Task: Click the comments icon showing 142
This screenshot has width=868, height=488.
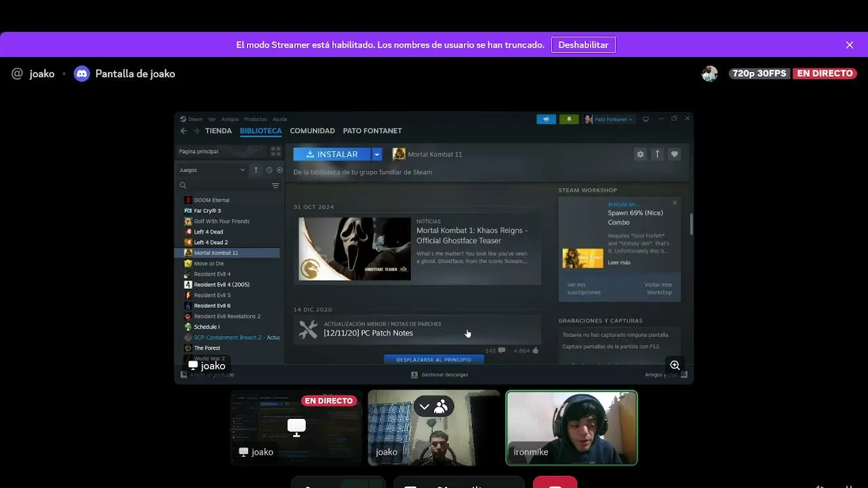Action: (x=501, y=350)
